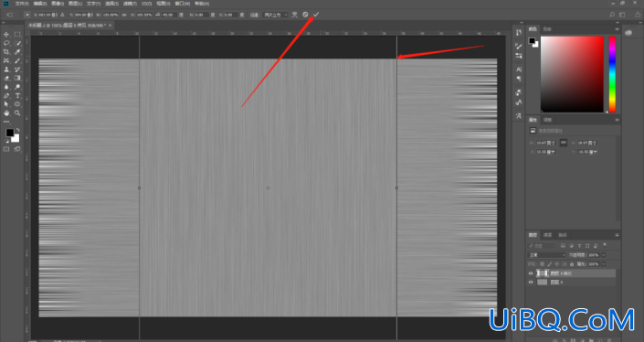Open the Edit menu
The width and height of the screenshot is (644, 342).
click(40, 4)
